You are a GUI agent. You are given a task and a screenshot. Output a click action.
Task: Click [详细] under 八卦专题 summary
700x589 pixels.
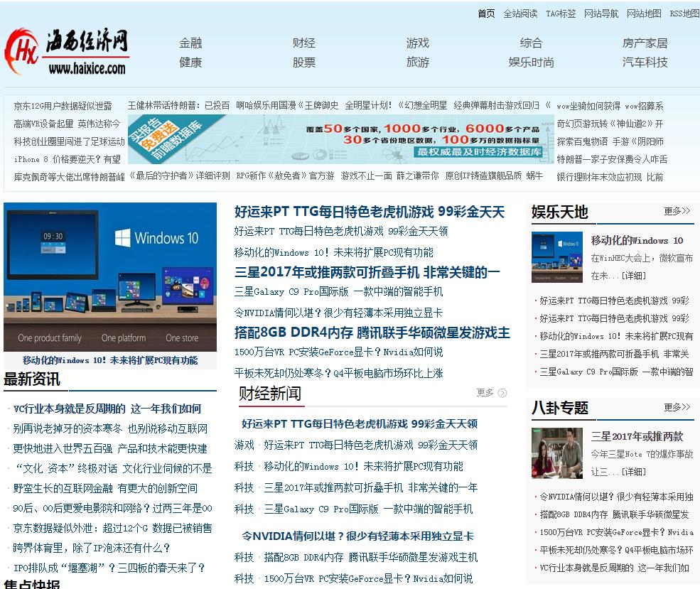tap(633, 472)
